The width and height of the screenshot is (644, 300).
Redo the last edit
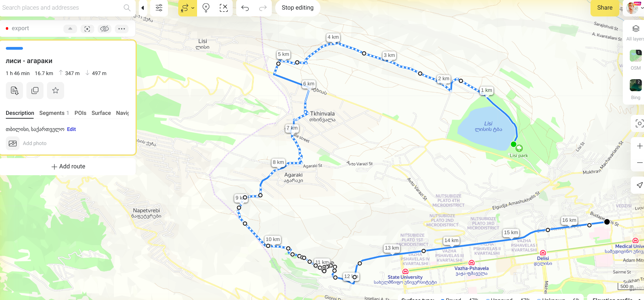point(263,8)
